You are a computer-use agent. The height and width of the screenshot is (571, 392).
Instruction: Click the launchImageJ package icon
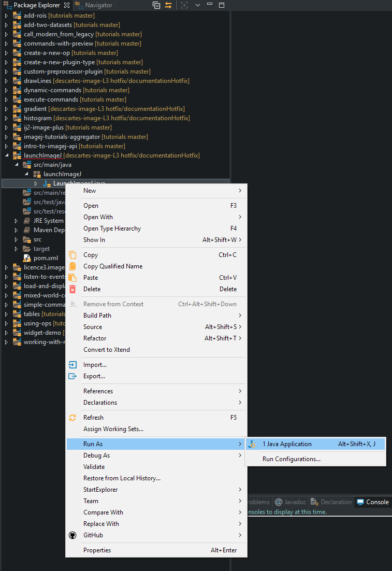(37, 174)
